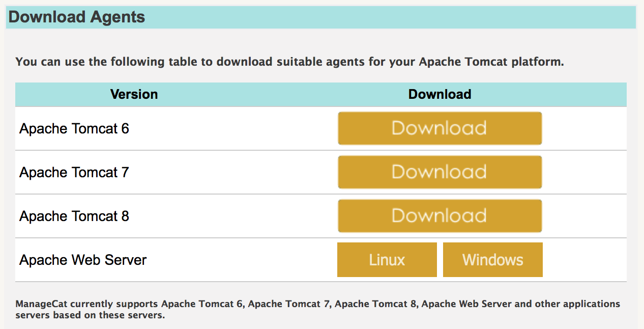Click the word ManageCat in the footer note
This screenshot has height=329, width=644.
coord(41,305)
